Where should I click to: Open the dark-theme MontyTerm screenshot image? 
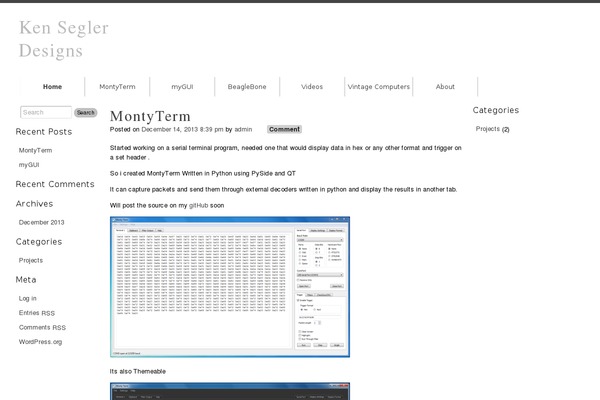coord(230,391)
